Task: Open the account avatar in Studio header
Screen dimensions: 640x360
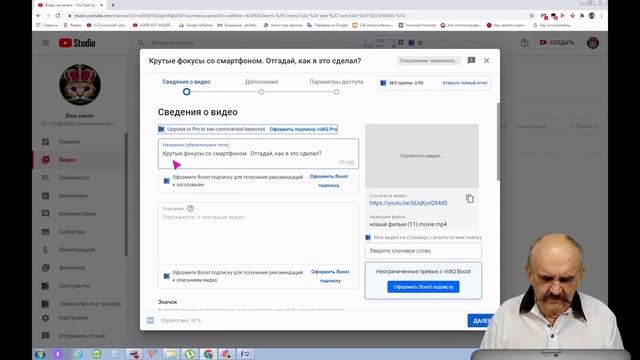Action: point(593,42)
